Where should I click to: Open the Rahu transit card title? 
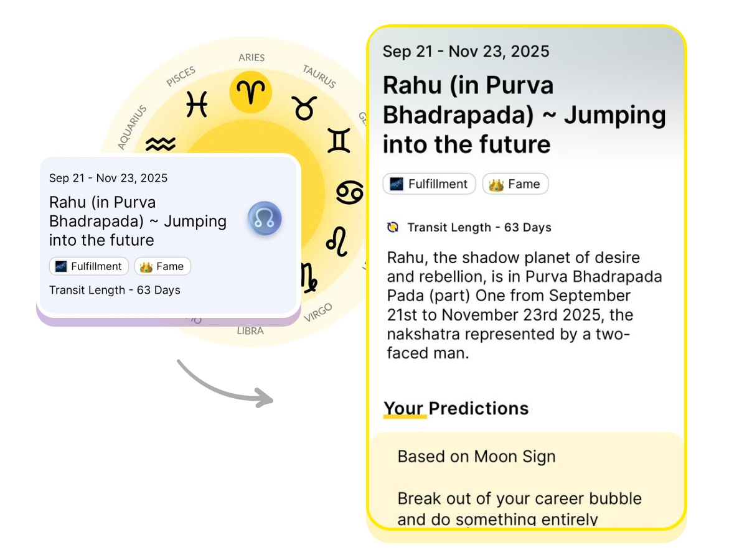pos(138,221)
